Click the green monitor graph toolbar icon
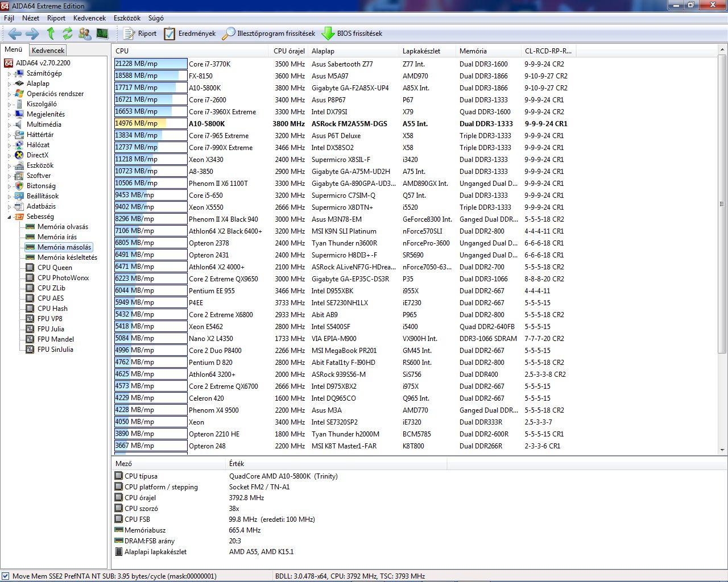The width and height of the screenshot is (728, 582). [x=102, y=34]
